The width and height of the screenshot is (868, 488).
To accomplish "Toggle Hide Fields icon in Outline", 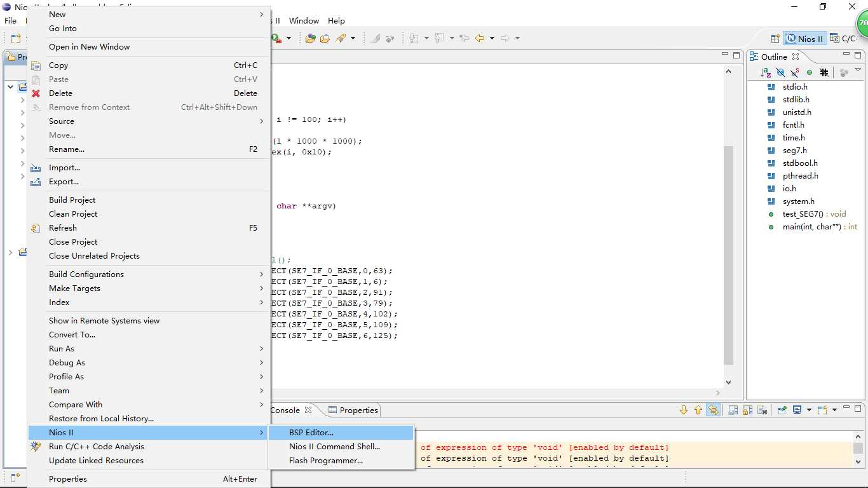I will click(780, 72).
